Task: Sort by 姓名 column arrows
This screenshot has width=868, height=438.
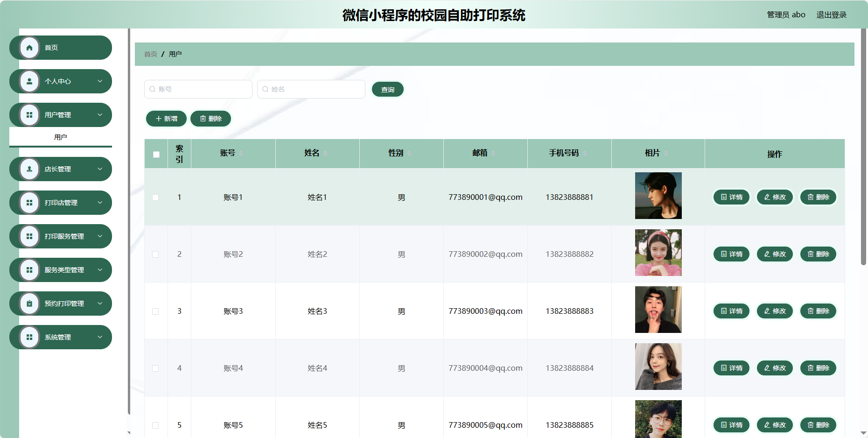Action: (x=325, y=153)
